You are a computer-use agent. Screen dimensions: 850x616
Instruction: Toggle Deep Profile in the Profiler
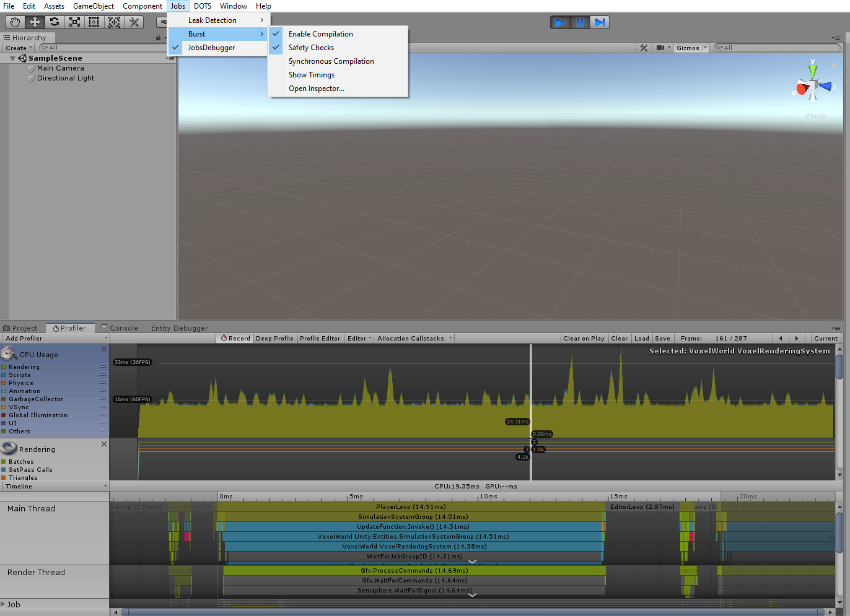tap(274, 339)
